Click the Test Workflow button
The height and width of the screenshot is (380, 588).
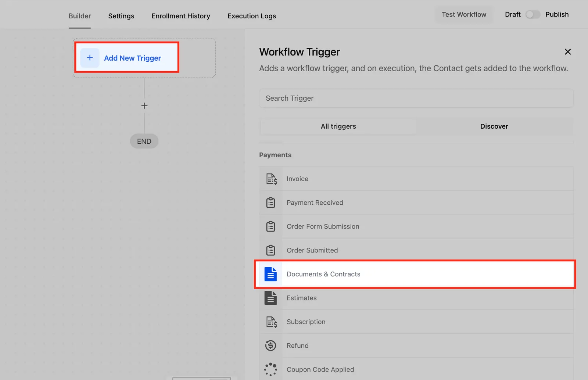point(464,14)
